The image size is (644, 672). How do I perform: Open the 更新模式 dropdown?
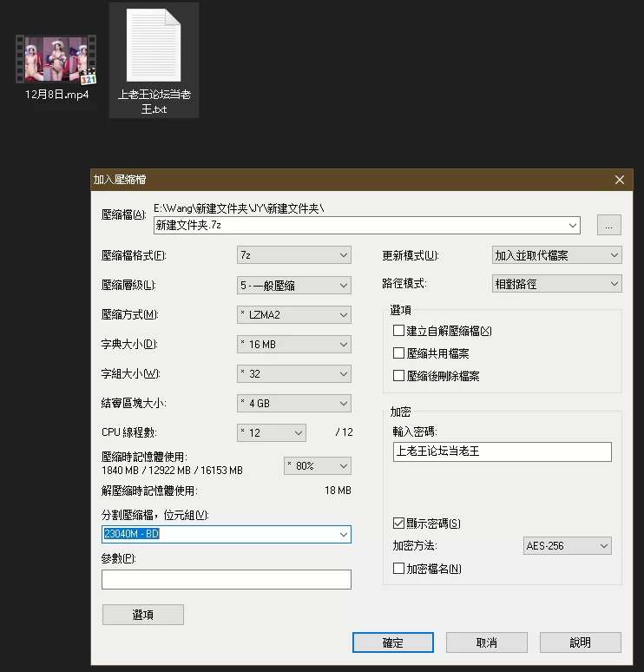(556, 255)
